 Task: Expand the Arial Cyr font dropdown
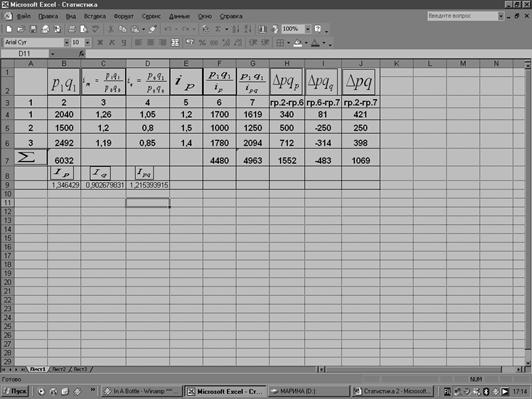(x=66, y=43)
